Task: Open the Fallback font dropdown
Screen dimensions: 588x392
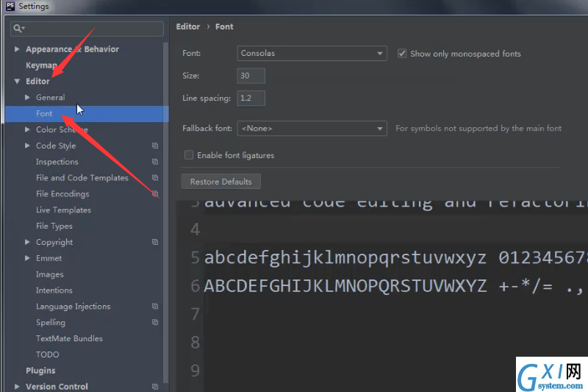Action: coord(312,128)
